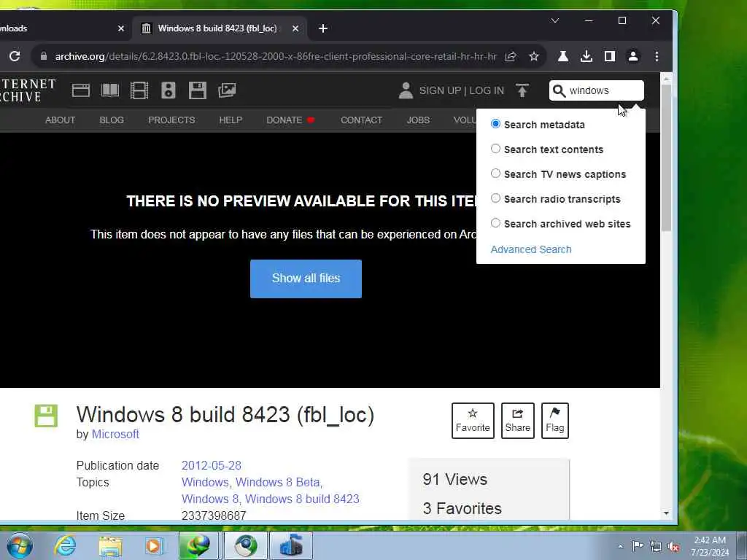Image resolution: width=747 pixels, height=560 pixels.
Task: Close the Windows 8 build 8423 tab
Action: click(295, 28)
